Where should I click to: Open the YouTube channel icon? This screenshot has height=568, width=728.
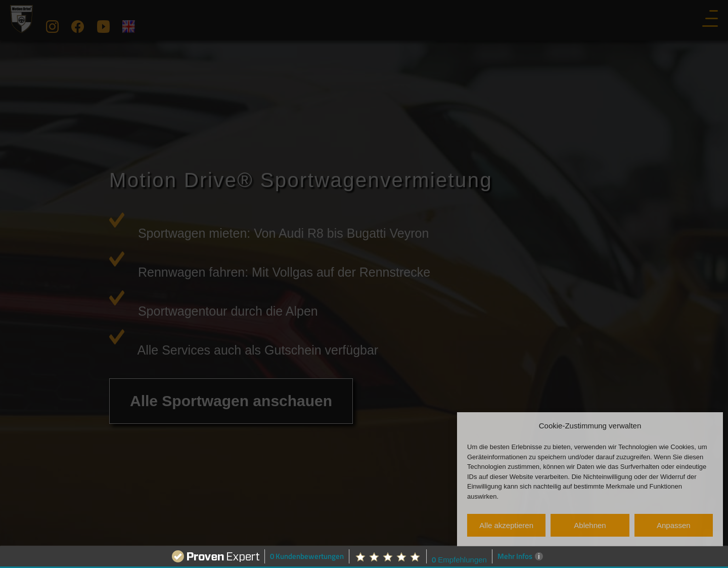[103, 26]
